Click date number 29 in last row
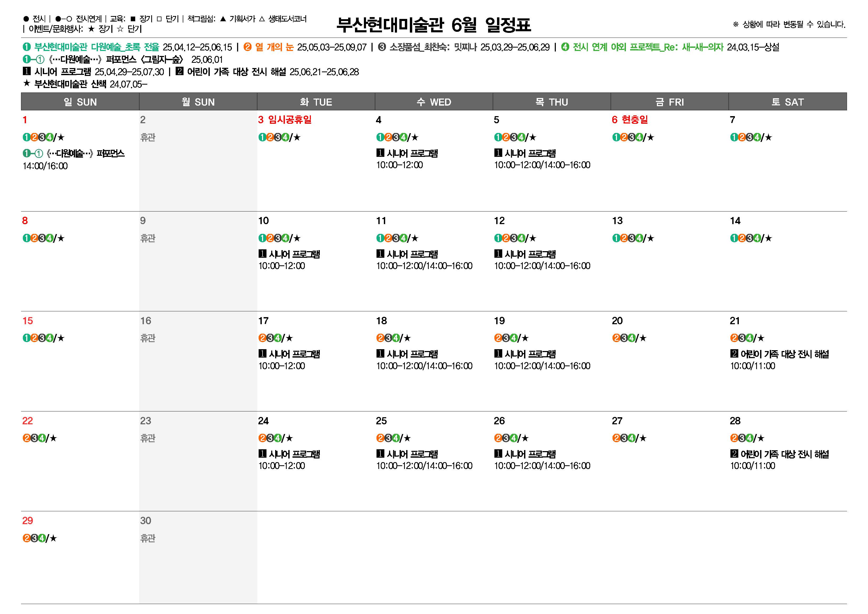The width and height of the screenshot is (868, 614). (28, 520)
